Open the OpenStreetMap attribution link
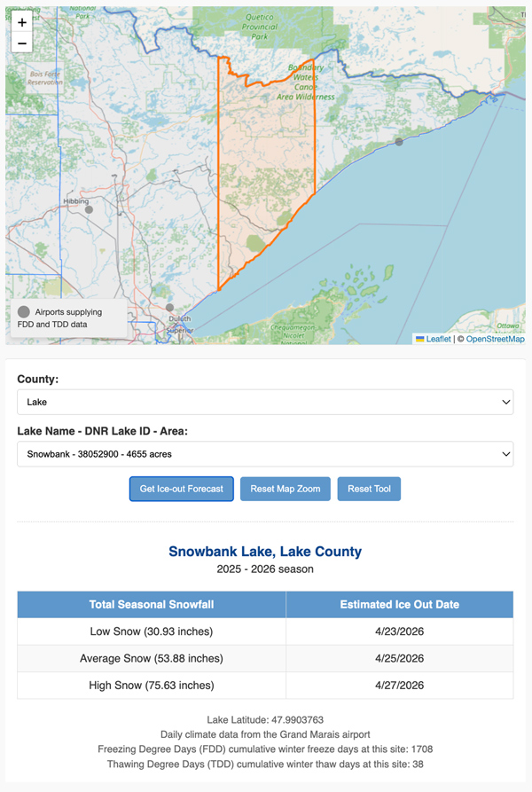532x792 pixels. [x=495, y=339]
